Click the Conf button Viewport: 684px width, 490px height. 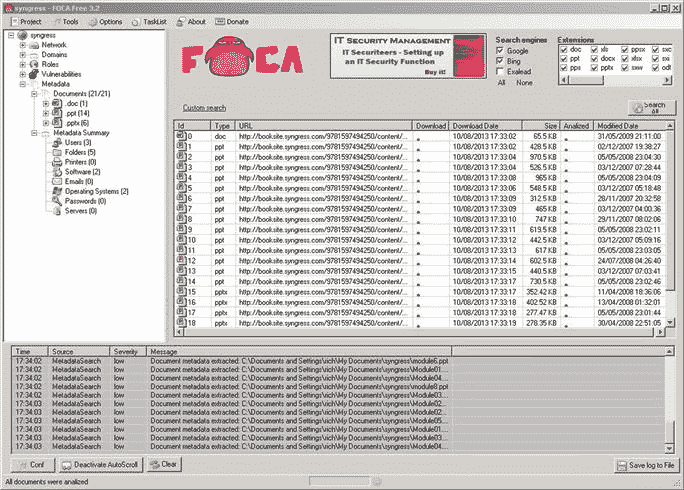[x=33, y=465]
